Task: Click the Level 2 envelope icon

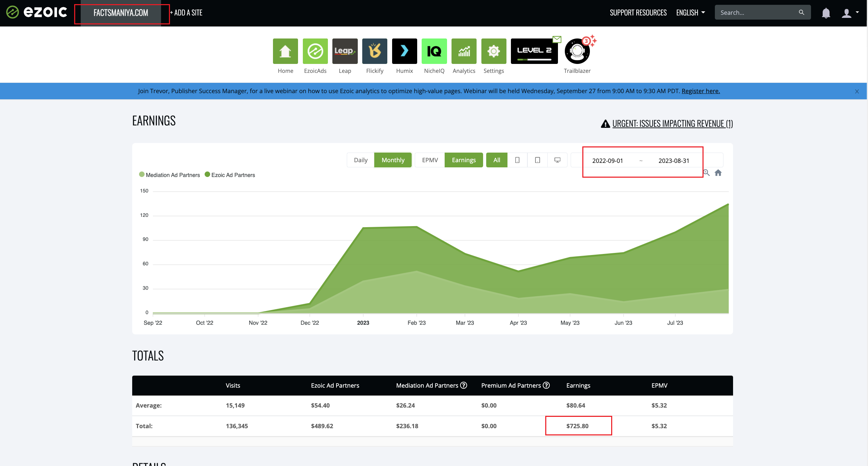Action: pos(557,39)
